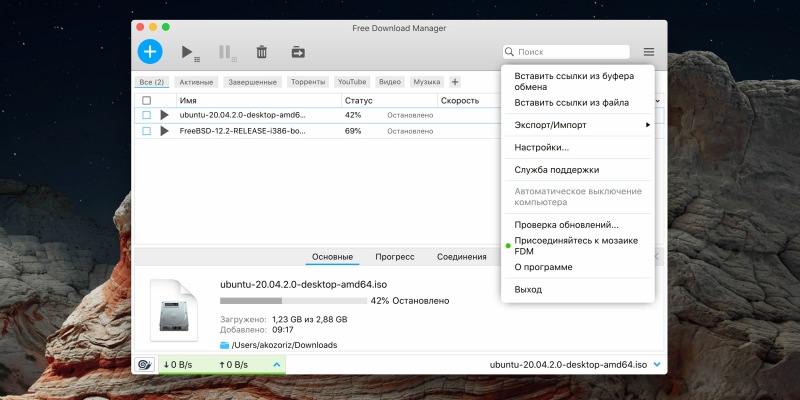This screenshot has height=400, width=800.
Task: Open the /Users/akozoriz/Downloads path link
Action: 284,345
